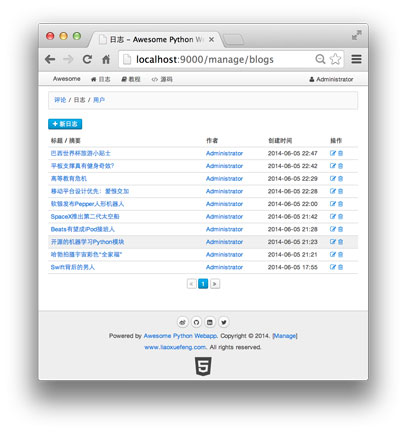Viewport: 406px width, 433px height.
Task: Open 教程 in the top navigation
Action: point(131,79)
